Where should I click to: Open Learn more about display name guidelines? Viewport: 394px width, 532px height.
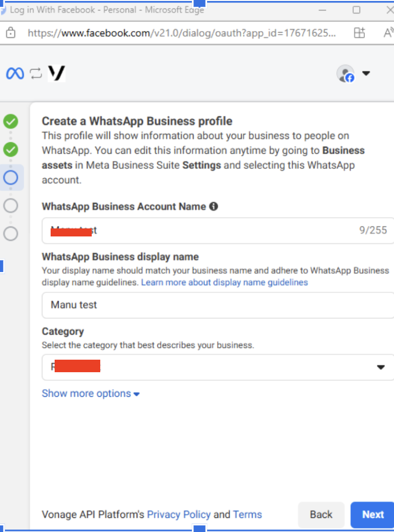coord(225,283)
